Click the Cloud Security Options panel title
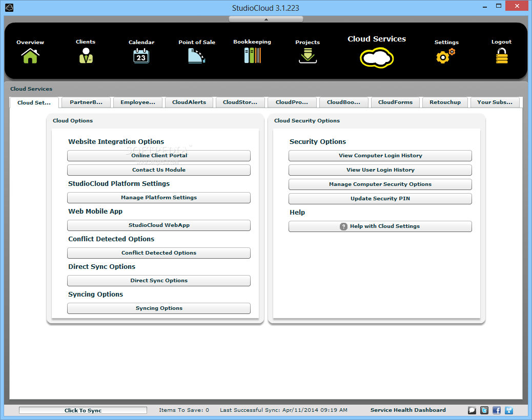 306,121
